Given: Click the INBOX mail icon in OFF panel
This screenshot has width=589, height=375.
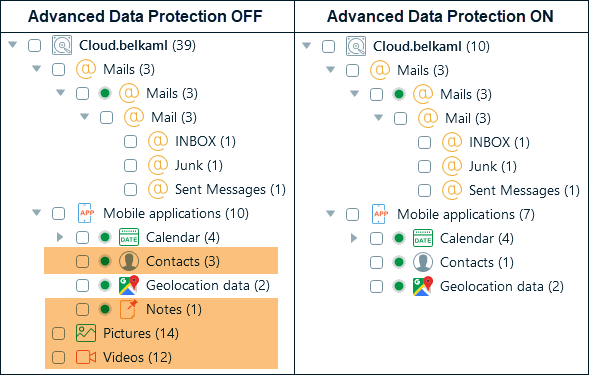Looking at the screenshot, I should 158,141.
